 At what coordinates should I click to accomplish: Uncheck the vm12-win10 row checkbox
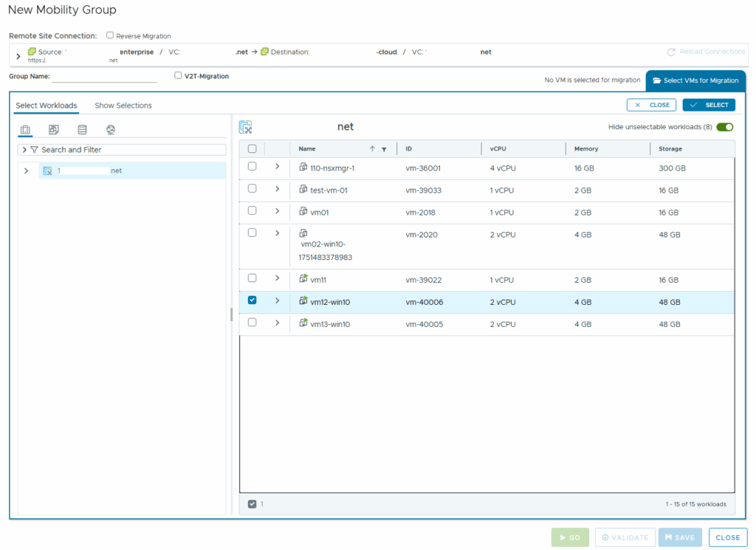point(252,300)
